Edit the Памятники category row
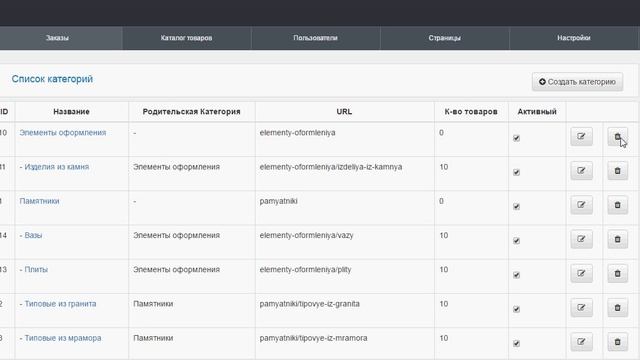 (581, 205)
